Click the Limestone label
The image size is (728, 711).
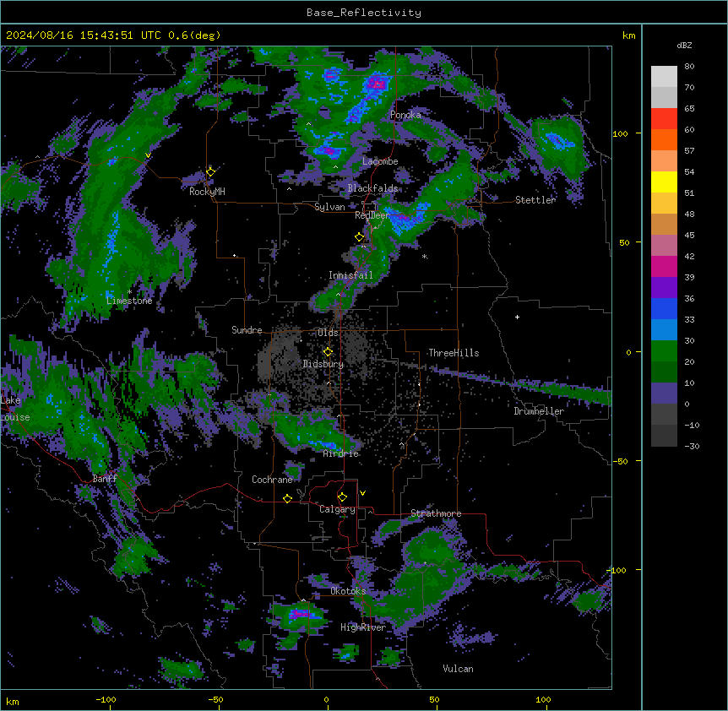pyautogui.click(x=129, y=301)
